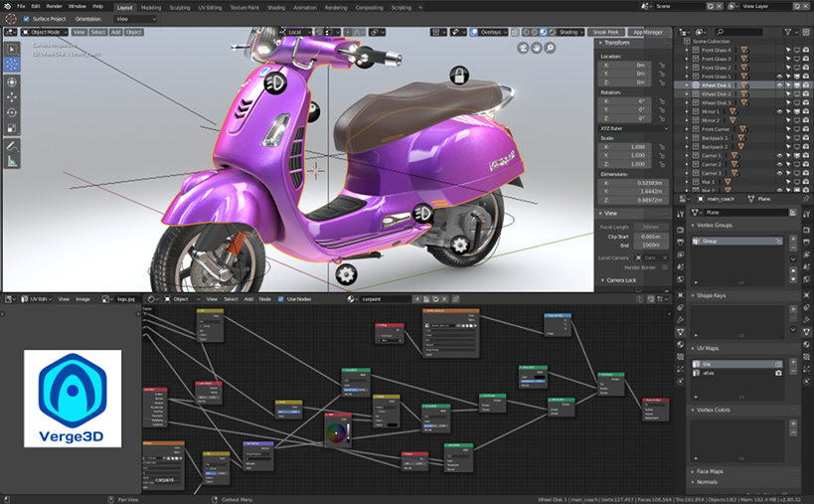Screen dimensions: 814x504
Task: Switch to the Shading workspace tab
Action: 276,7
